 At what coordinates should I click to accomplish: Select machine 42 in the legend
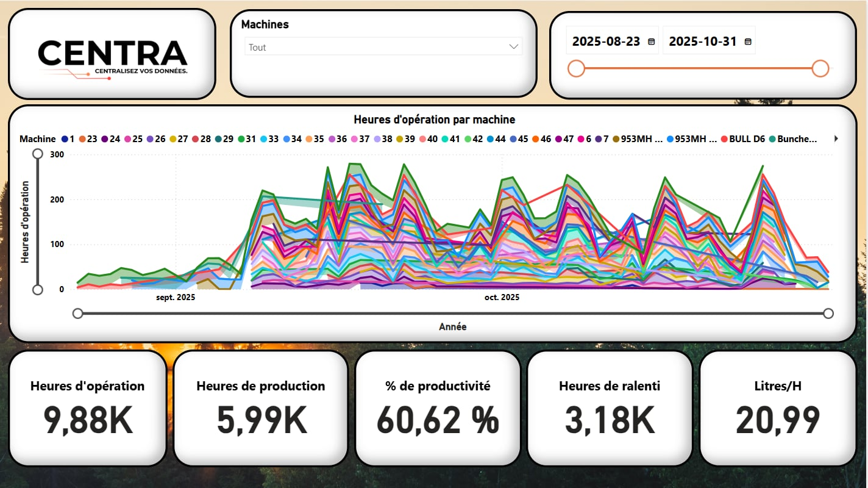click(473, 138)
